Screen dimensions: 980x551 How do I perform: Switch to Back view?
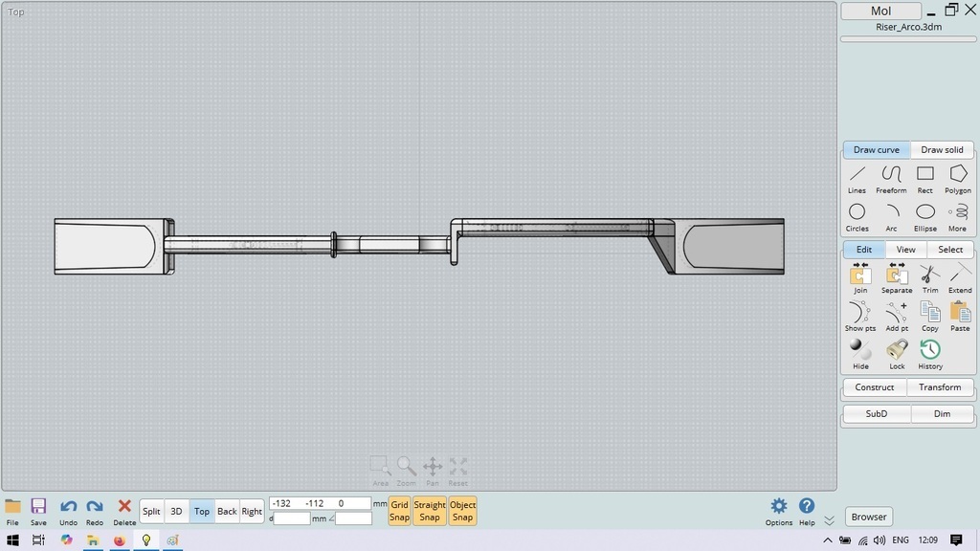coord(227,511)
